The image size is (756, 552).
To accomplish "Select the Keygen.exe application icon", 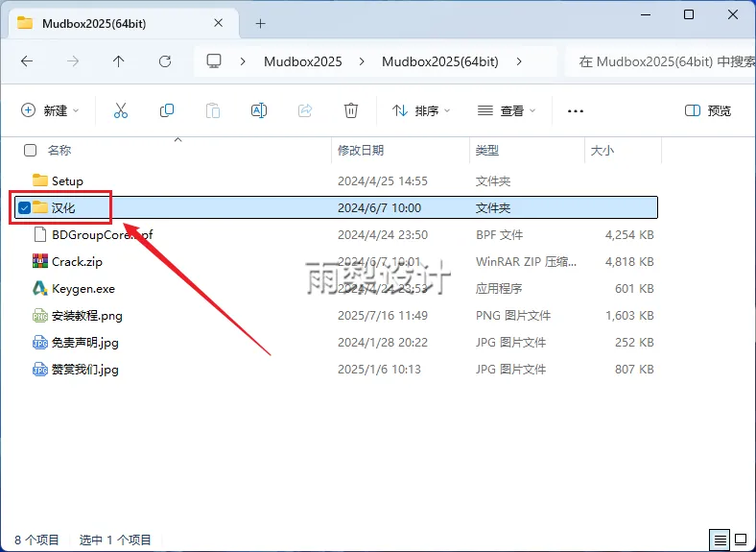I will tap(40, 288).
